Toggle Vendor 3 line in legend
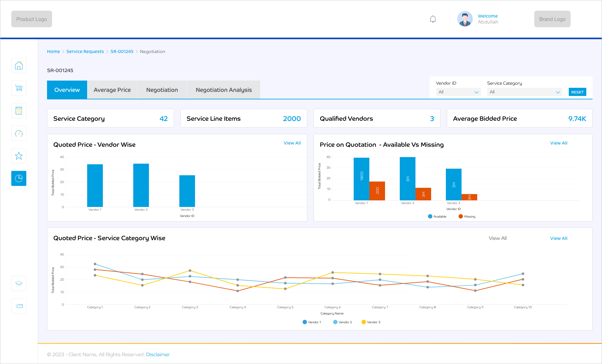The height and width of the screenshot is (364, 602). (x=364, y=322)
